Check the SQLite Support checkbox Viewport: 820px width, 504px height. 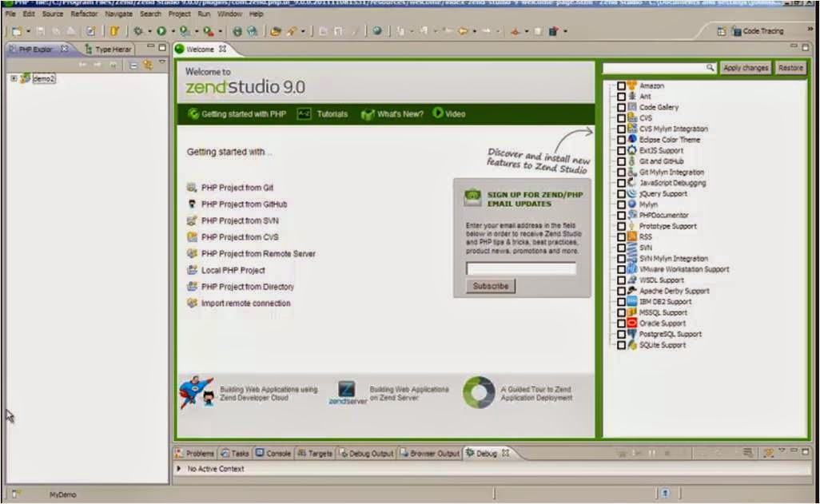(621, 345)
